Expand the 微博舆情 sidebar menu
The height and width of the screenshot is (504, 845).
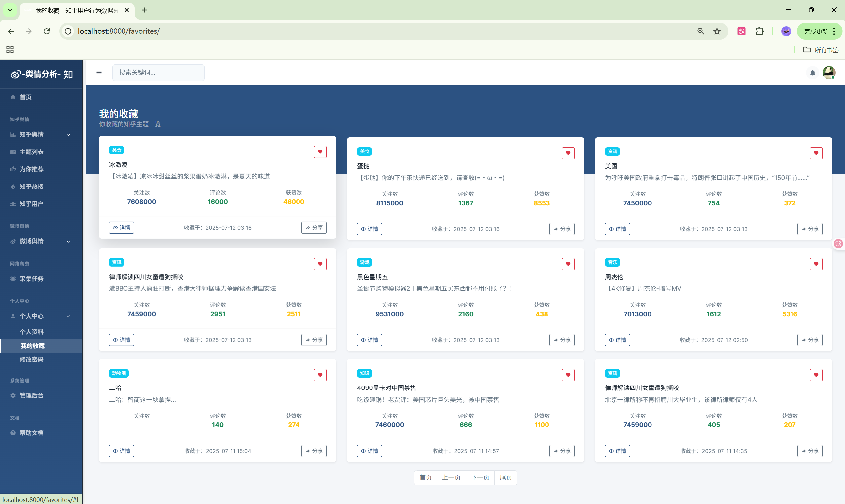[41, 241]
